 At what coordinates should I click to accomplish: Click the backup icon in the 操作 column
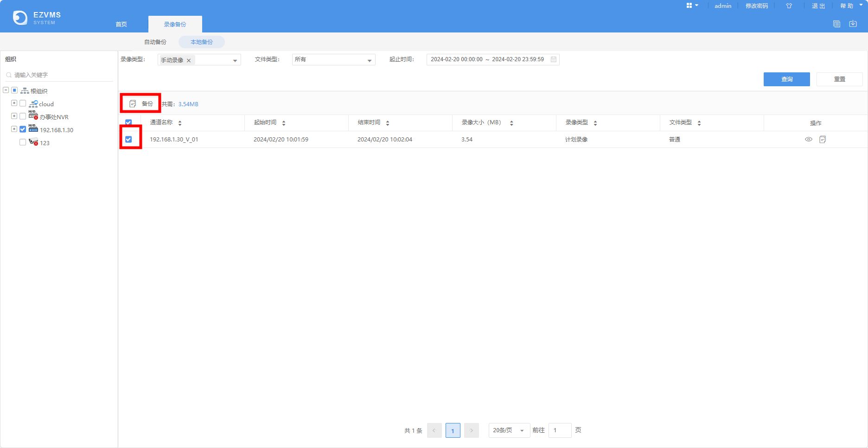coord(823,139)
